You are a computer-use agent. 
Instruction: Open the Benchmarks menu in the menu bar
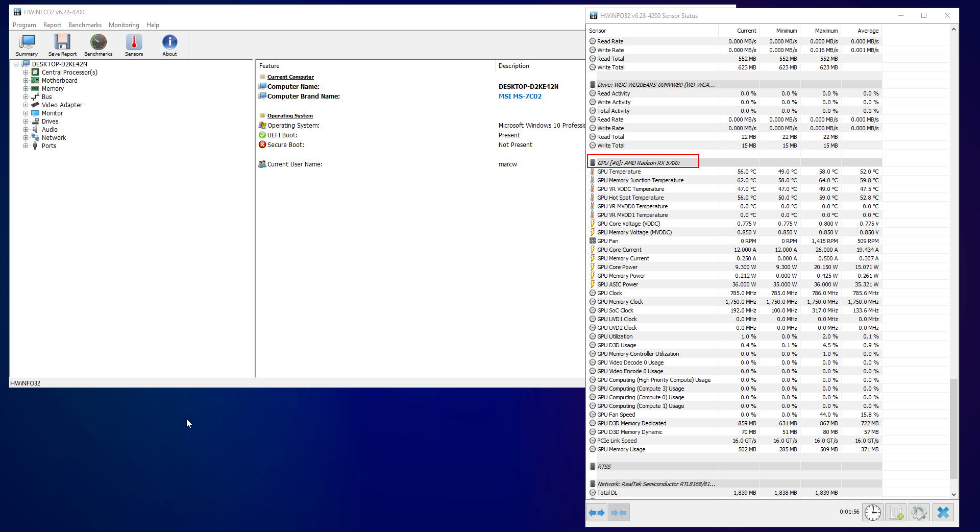(85, 25)
